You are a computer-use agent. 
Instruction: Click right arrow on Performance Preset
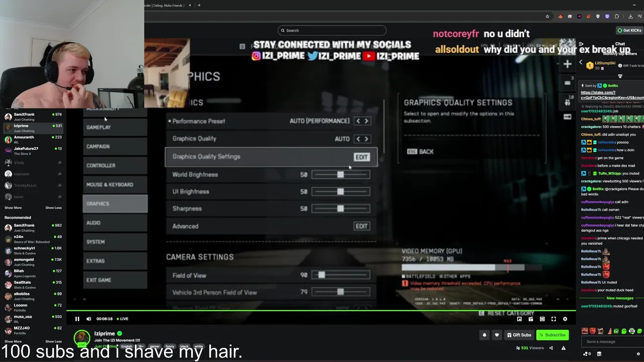pos(366,121)
